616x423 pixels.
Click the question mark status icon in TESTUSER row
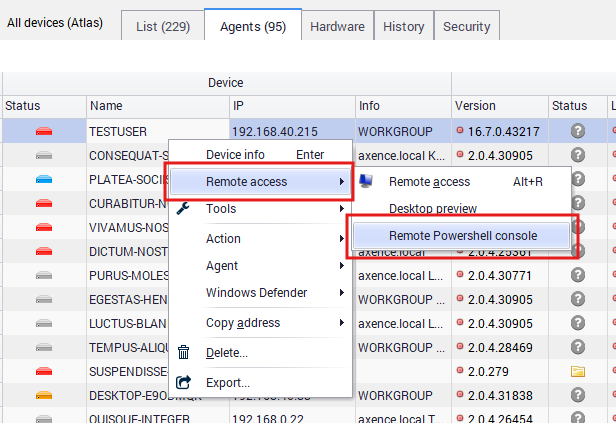[577, 131]
